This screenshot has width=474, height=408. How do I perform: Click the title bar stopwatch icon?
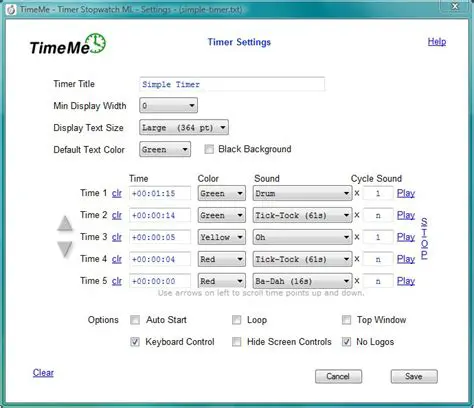tap(11, 10)
